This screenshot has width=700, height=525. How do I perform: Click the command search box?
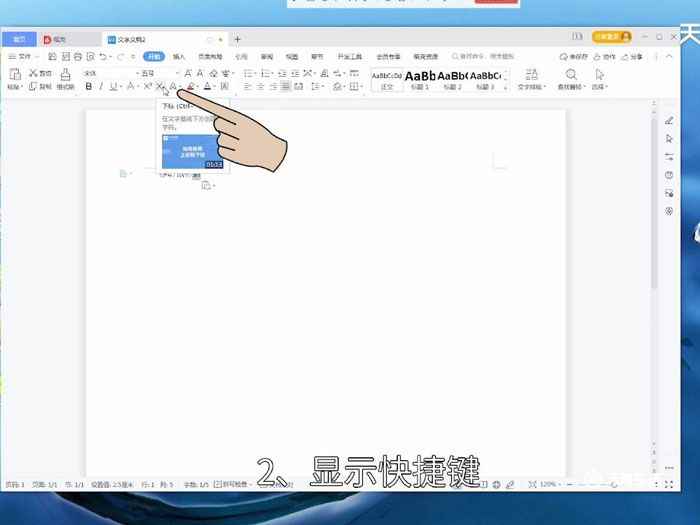tap(483, 56)
